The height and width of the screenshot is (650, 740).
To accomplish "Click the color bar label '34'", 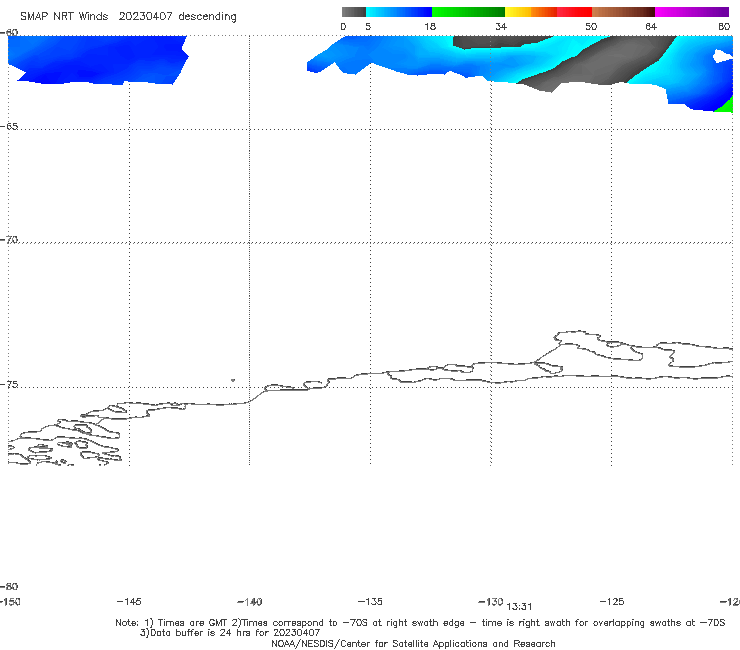I will [x=501, y=26].
